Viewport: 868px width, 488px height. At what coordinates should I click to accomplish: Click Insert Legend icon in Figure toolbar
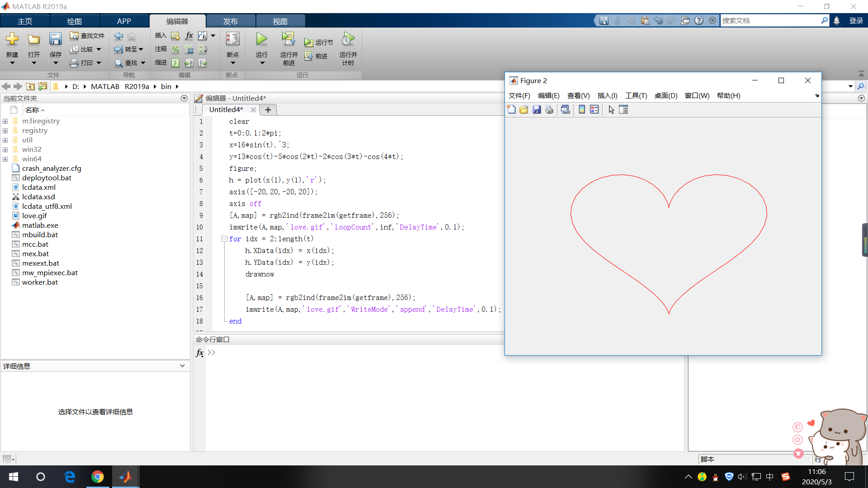(594, 110)
